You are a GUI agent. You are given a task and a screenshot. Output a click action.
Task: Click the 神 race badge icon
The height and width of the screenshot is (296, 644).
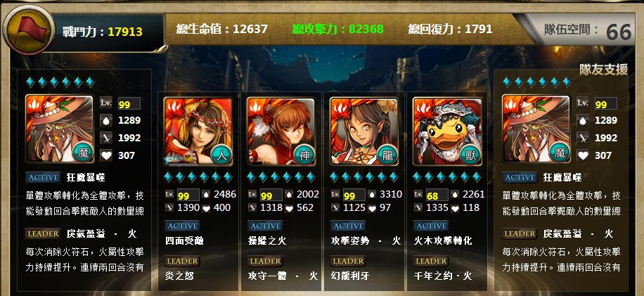pos(304,155)
